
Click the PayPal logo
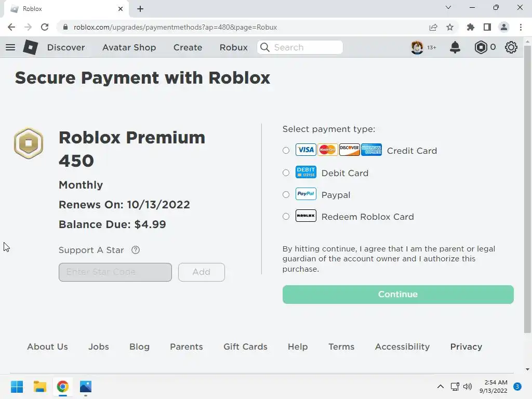click(305, 194)
